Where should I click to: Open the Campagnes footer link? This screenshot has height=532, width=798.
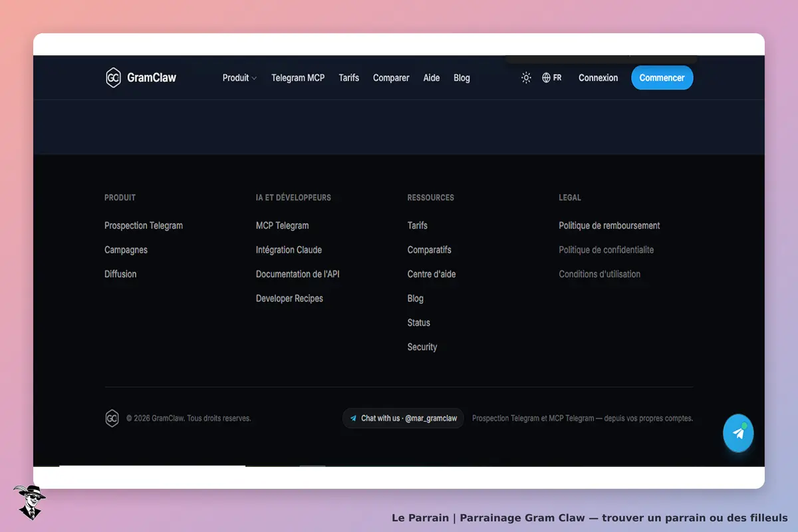click(x=126, y=250)
